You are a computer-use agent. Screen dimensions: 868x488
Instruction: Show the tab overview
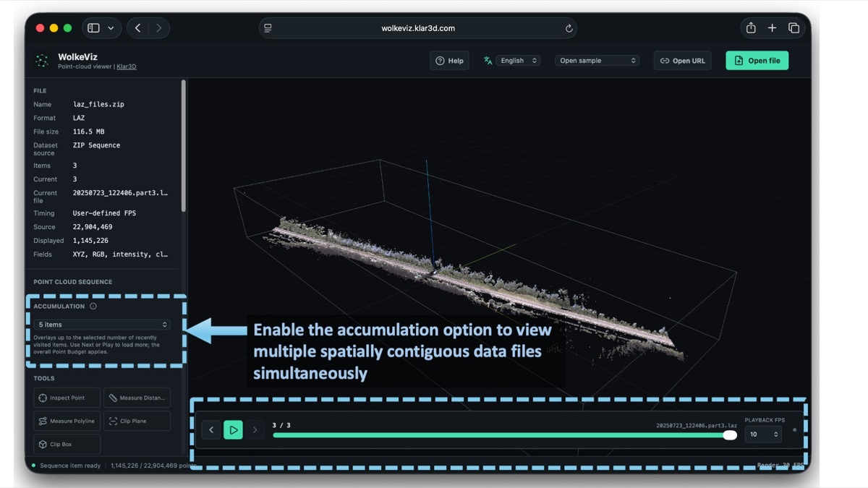[793, 28]
